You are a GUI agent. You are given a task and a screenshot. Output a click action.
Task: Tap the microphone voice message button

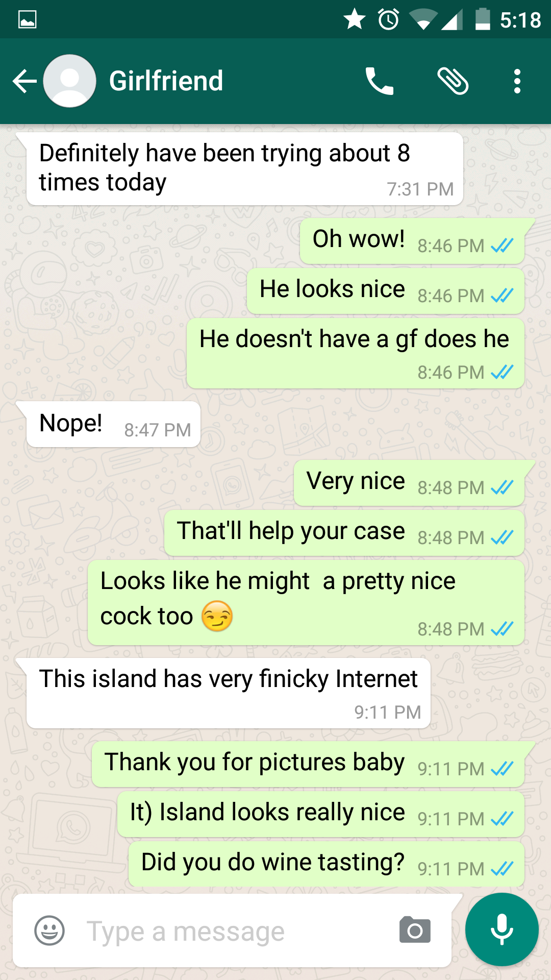click(502, 929)
